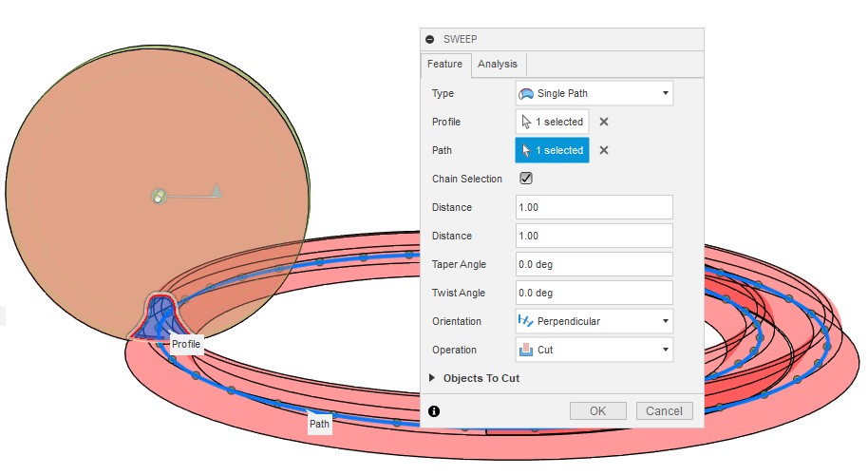Screen dimensions: 868x475
Task: Toggle the Chain Selection checkbox
Action: click(x=526, y=179)
